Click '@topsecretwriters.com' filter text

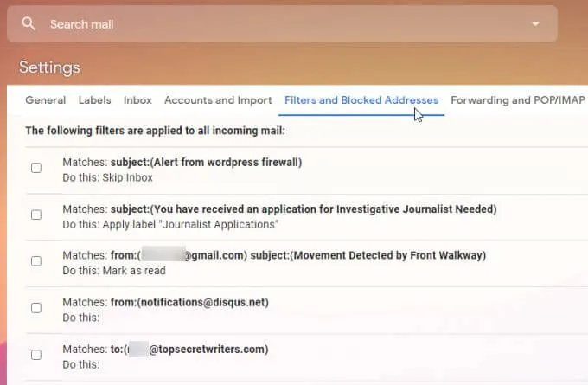(x=208, y=349)
